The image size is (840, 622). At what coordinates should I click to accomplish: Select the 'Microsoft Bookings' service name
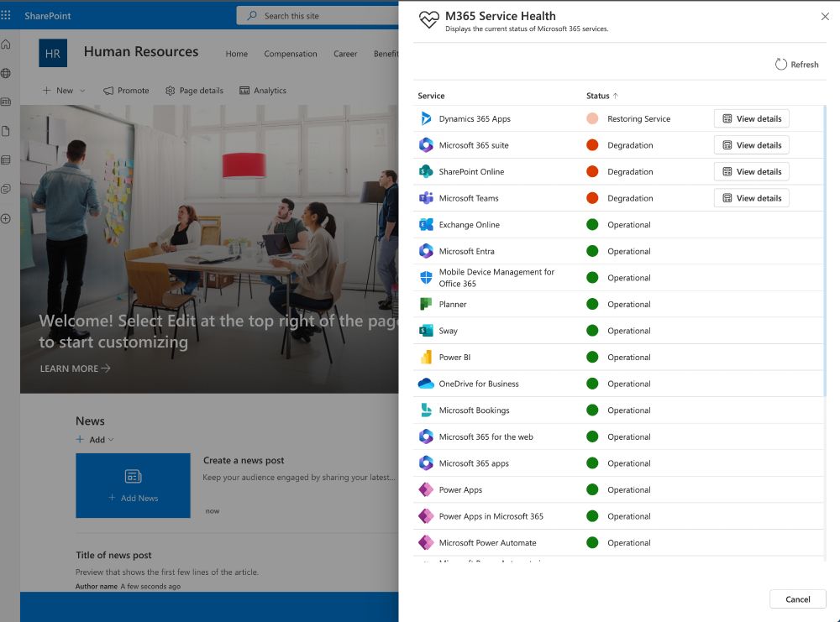point(474,410)
